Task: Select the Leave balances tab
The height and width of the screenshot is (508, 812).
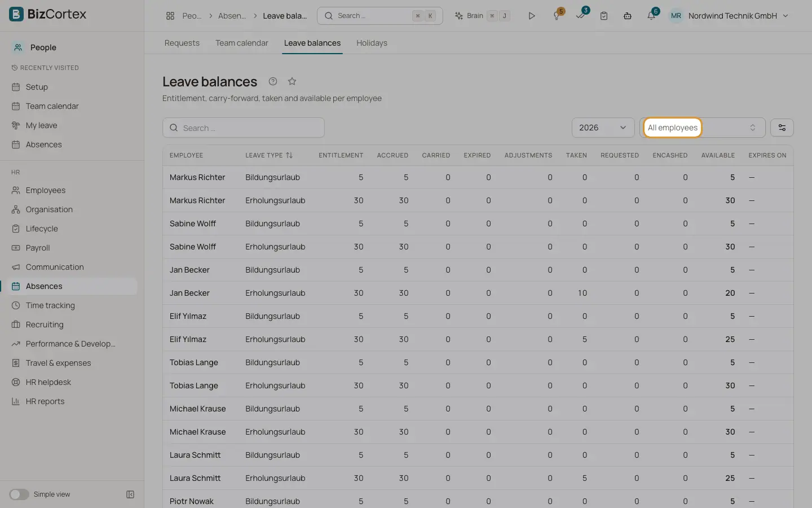Action: click(312, 43)
